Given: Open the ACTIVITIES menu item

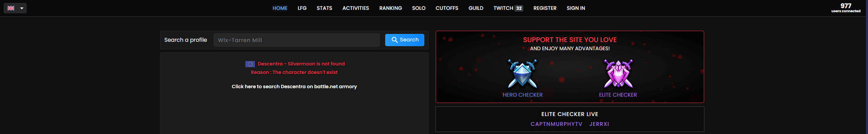Looking at the screenshot, I should (356, 8).
